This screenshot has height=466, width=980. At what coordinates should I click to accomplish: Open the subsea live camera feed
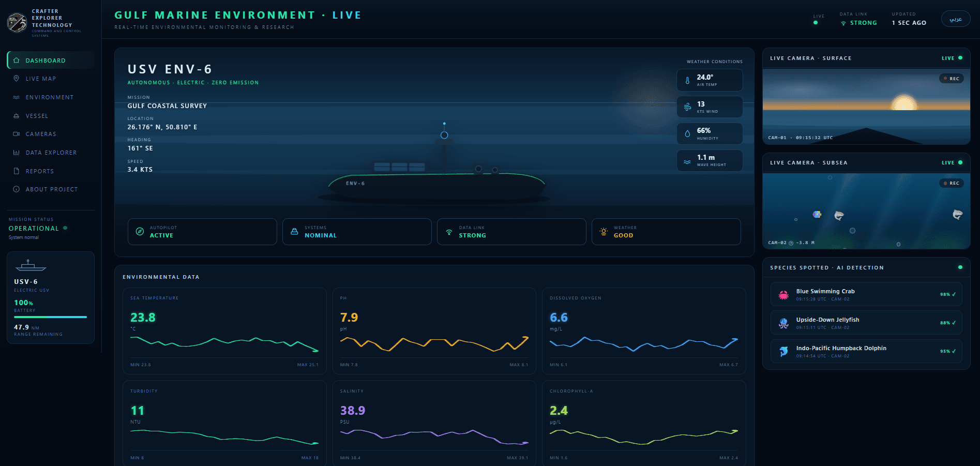point(866,211)
